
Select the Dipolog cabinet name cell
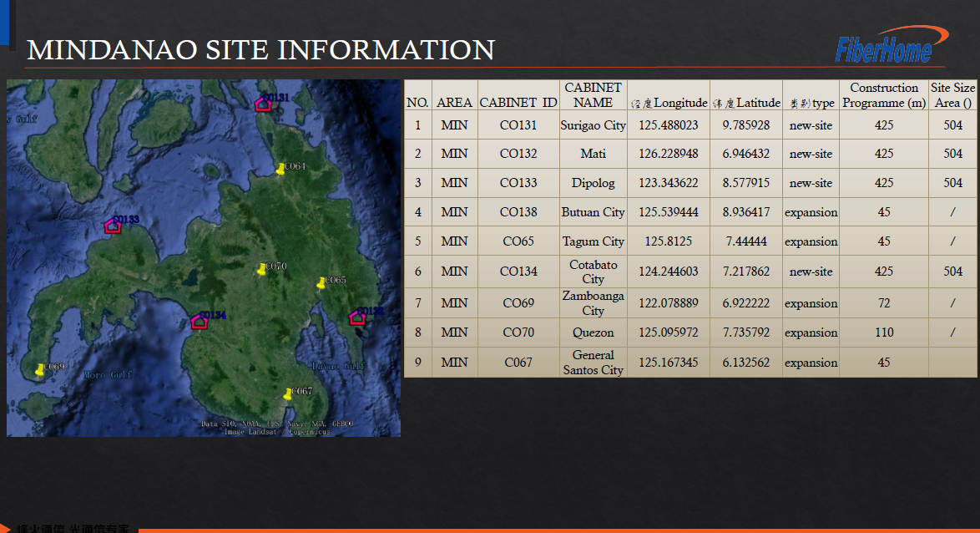tap(594, 183)
